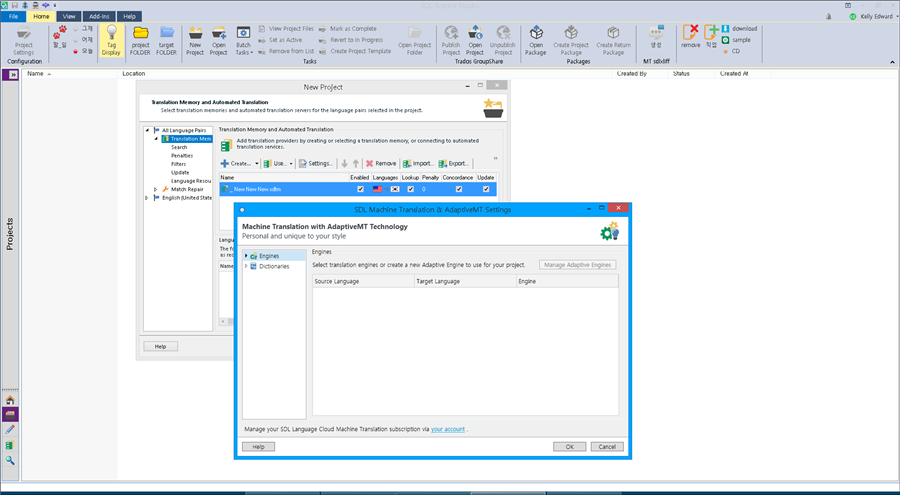Open the Create dropdown arrow
This screenshot has height=495, width=900.
point(257,164)
